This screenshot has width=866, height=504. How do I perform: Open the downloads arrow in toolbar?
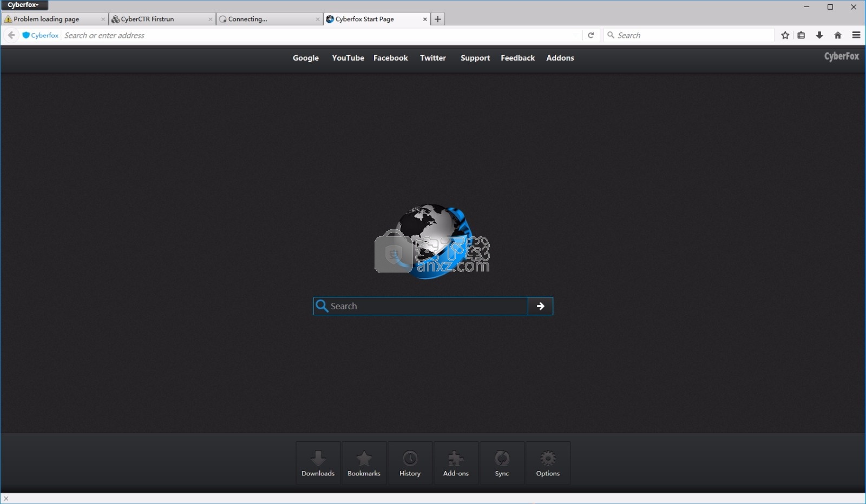click(819, 35)
